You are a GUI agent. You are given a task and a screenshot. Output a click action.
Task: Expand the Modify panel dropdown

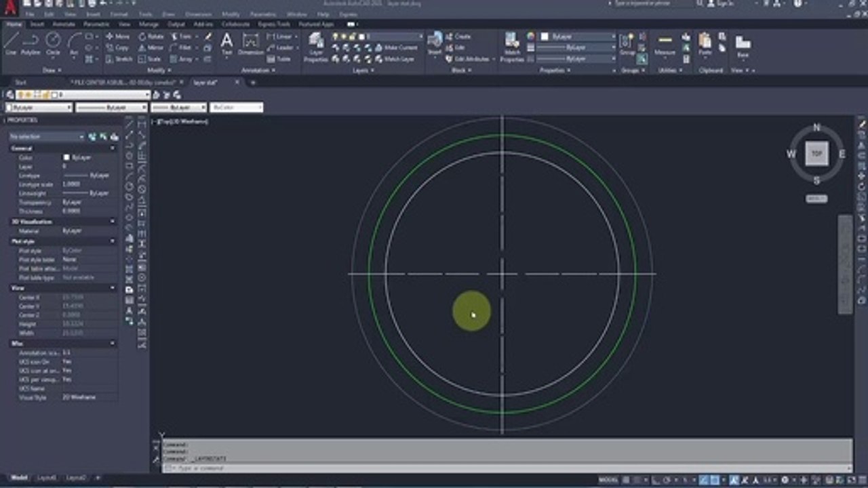point(159,70)
